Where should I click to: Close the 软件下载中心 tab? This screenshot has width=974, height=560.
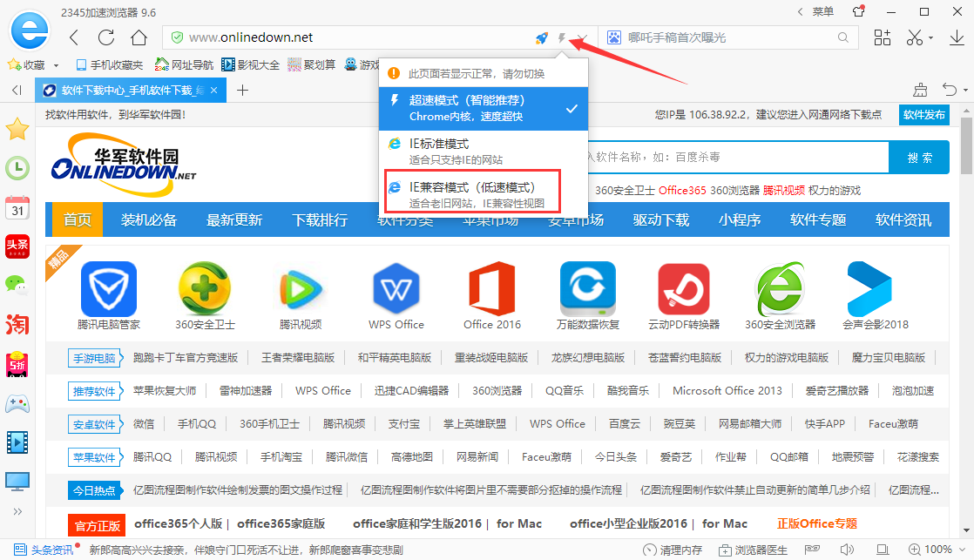[x=213, y=91]
